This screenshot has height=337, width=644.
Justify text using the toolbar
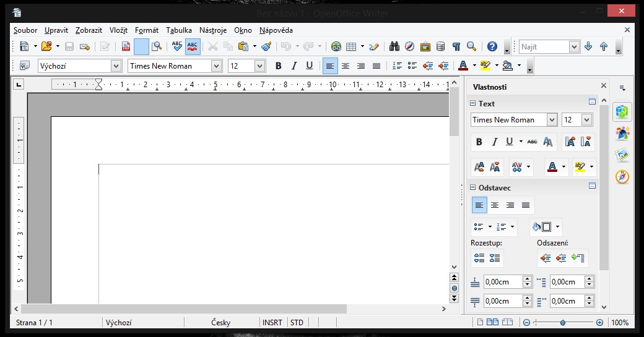coord(376,66)
